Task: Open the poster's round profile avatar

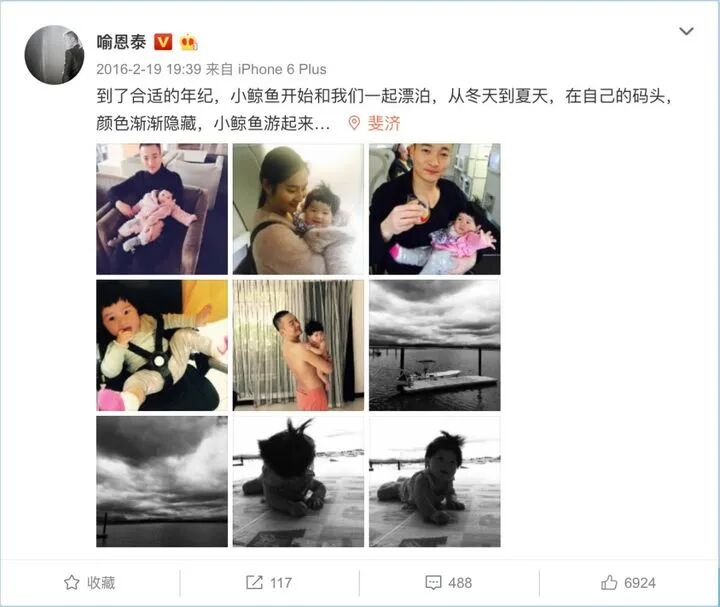Action: point(54,55)
